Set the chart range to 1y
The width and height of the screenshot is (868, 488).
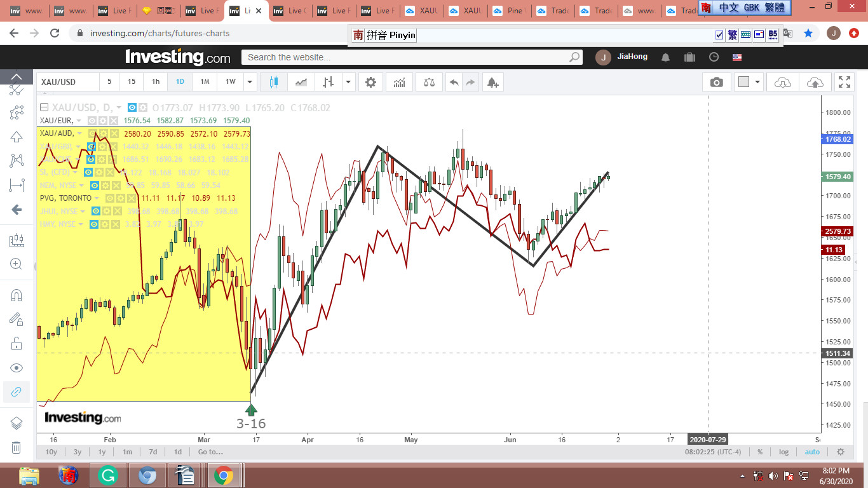[102, 452]
